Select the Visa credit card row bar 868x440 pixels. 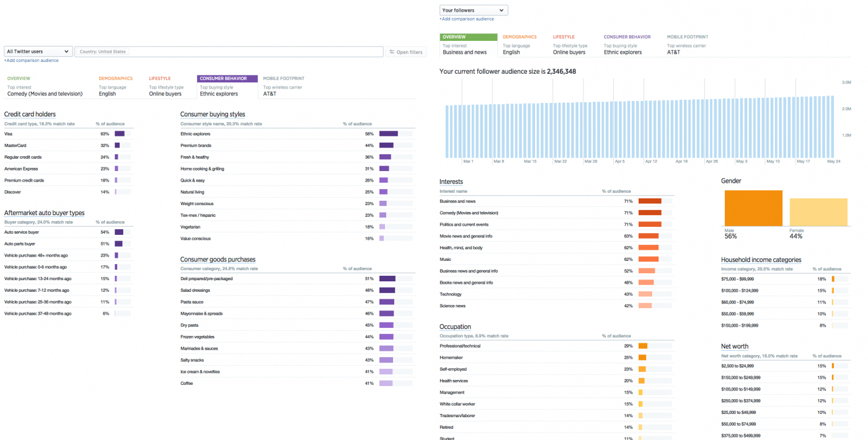pos(120,134)
